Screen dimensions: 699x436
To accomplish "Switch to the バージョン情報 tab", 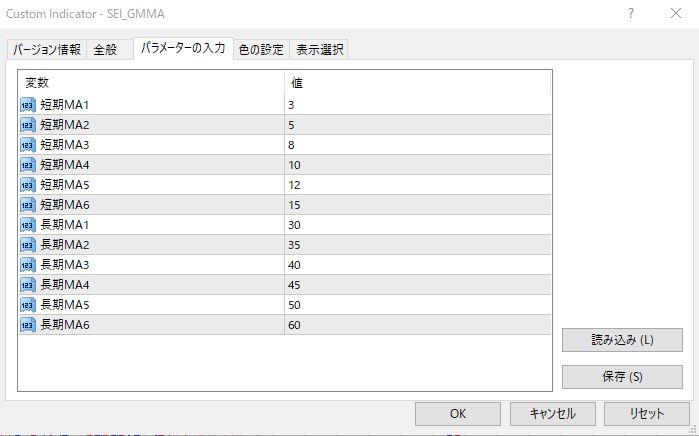I will coord(47,50).
